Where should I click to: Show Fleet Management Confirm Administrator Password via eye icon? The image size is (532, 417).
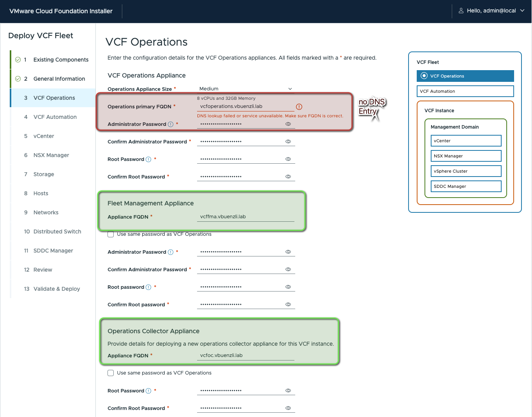click(288, 269)
